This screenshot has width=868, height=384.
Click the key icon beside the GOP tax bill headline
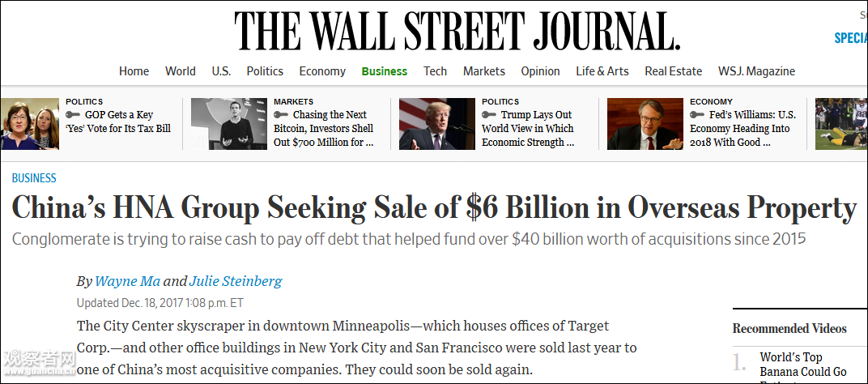coord(73,115)
